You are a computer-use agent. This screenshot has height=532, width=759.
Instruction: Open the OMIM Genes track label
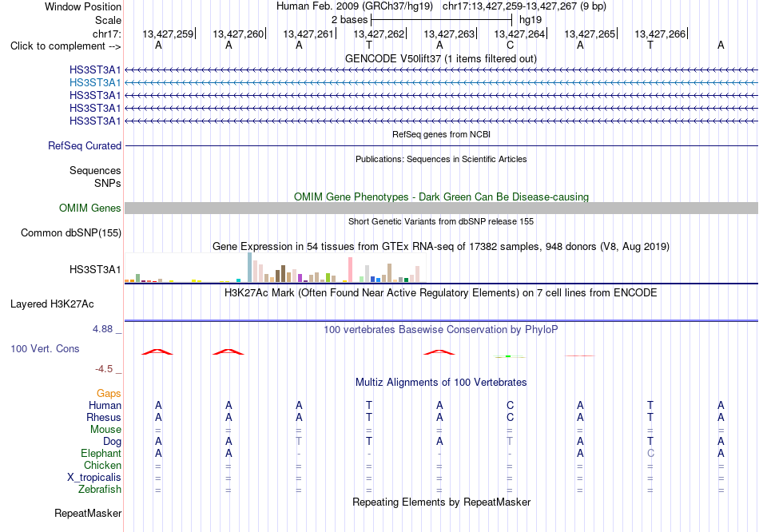[x=89, y=208]
